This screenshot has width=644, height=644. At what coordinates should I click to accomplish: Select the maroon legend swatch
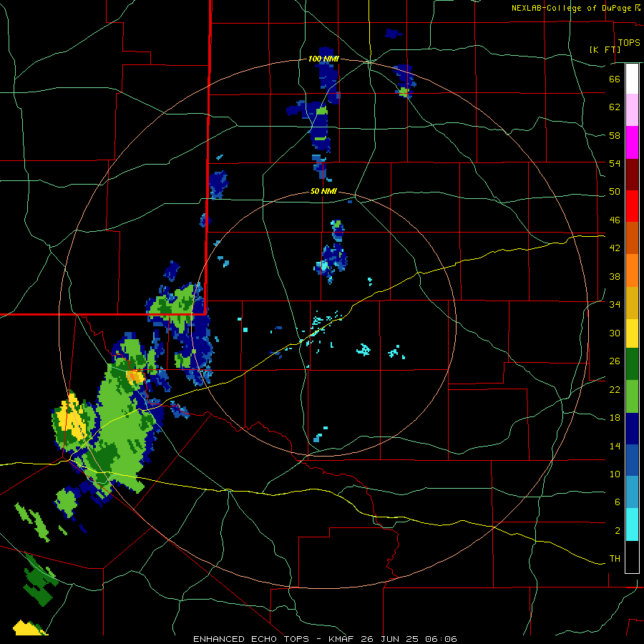pos(632,175)
